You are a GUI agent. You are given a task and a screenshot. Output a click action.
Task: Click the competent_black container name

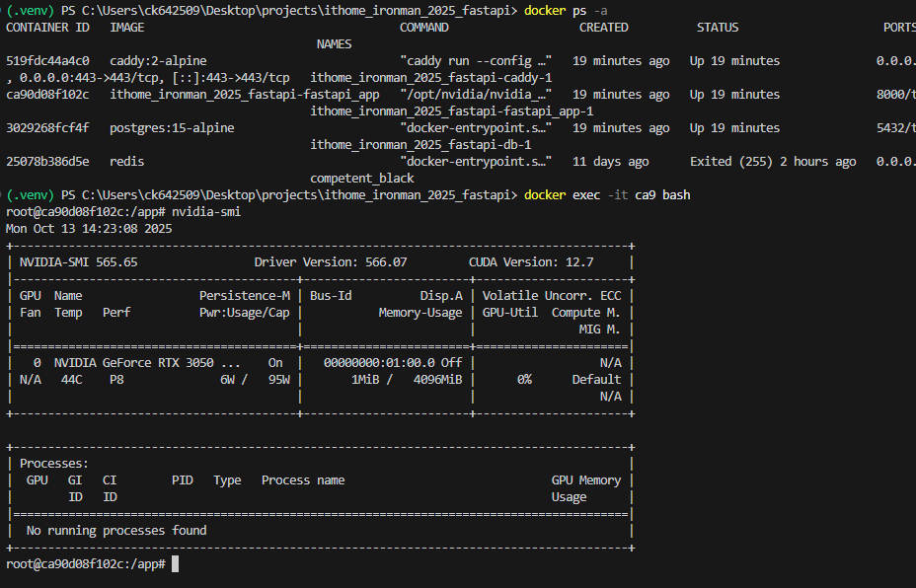click(x=362, y=179)
